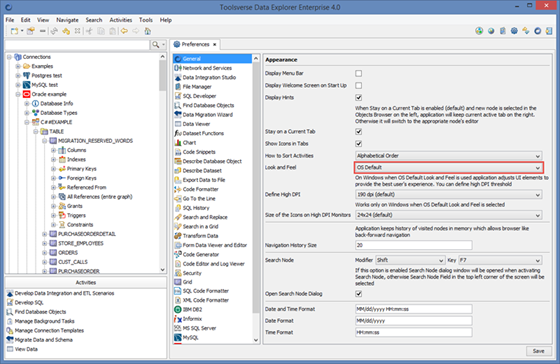The height and width of the screenshot is (364, 560).
Task: Click the scissors cut icon in toolbar
Action: (89, 31)
